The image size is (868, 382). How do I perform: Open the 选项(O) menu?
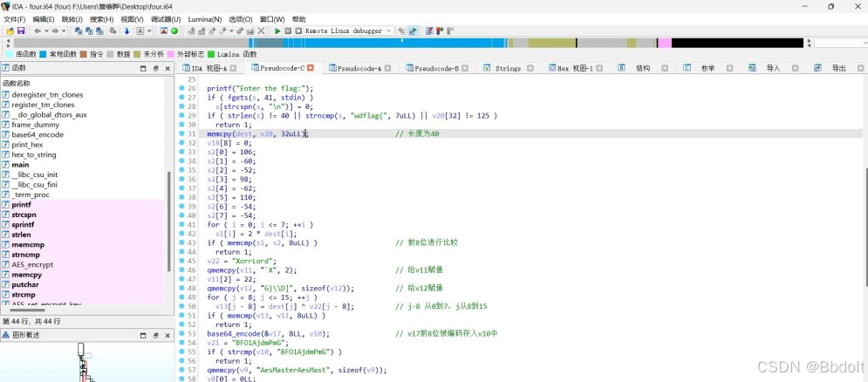240,19
